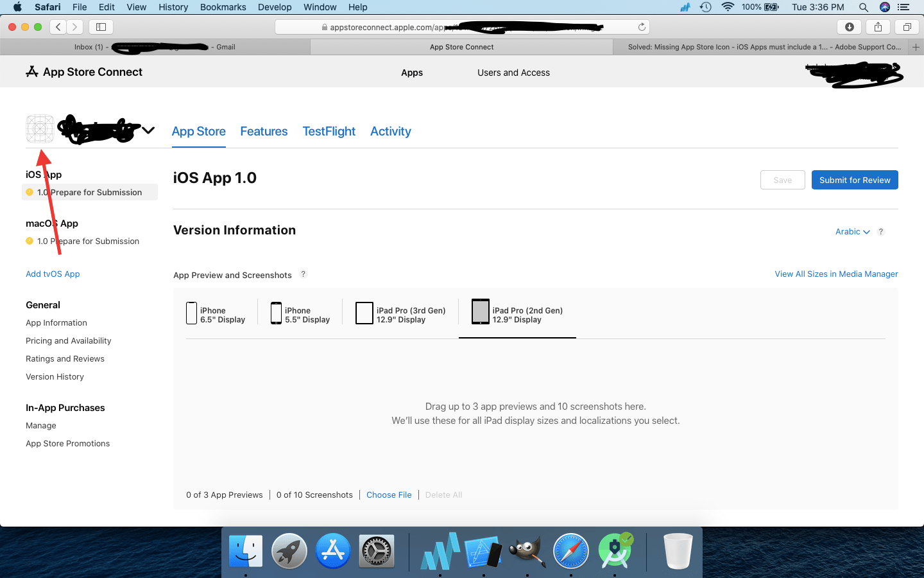Switch to the TestFlight tab
The width and height of the screenshot is (924, 578).
pyautogui.click(x=329, y=132)
